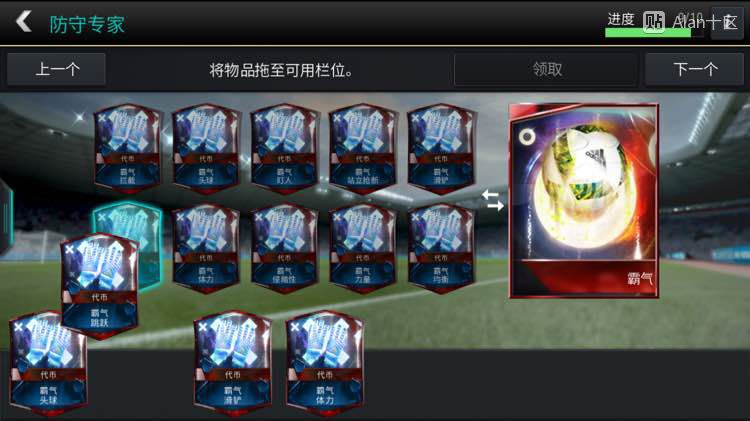Screen dimensions: 750x421
Task: Click the 防守专家 title
Action: pos(87,24)
